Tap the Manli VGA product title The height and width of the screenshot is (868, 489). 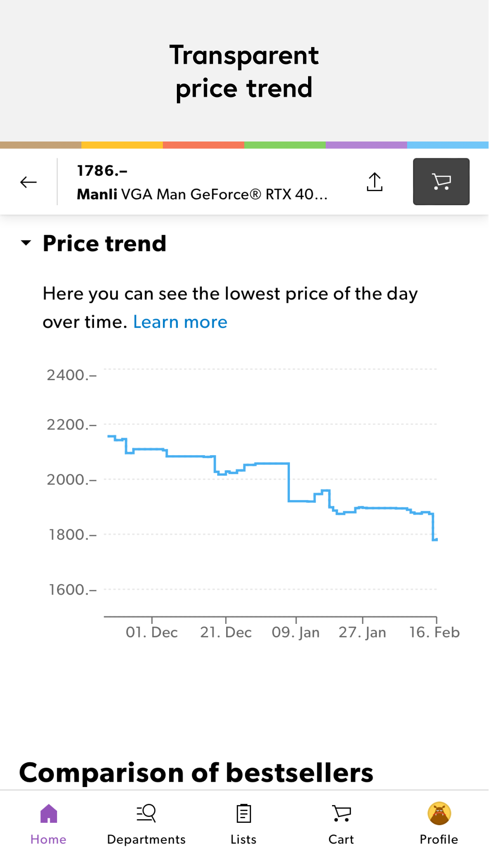[202, 194]
